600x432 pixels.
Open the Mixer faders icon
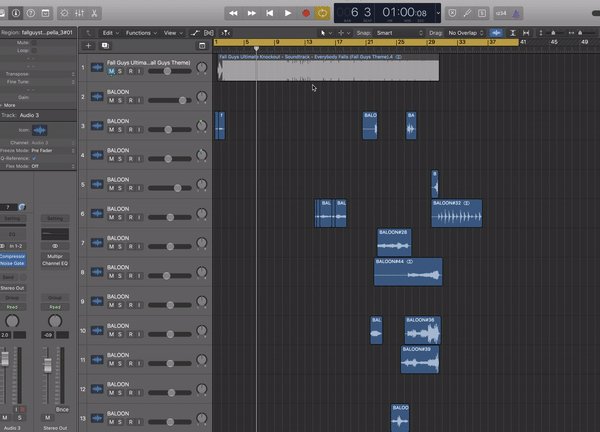79,13
